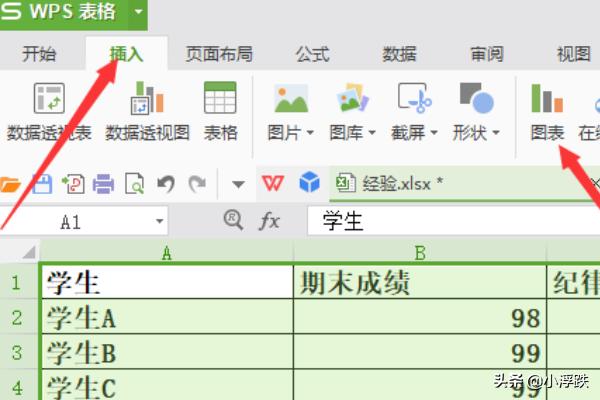Open print preview icon
Image resolution: width=600 pixels, height=400 pixels.
coord(135,184)
